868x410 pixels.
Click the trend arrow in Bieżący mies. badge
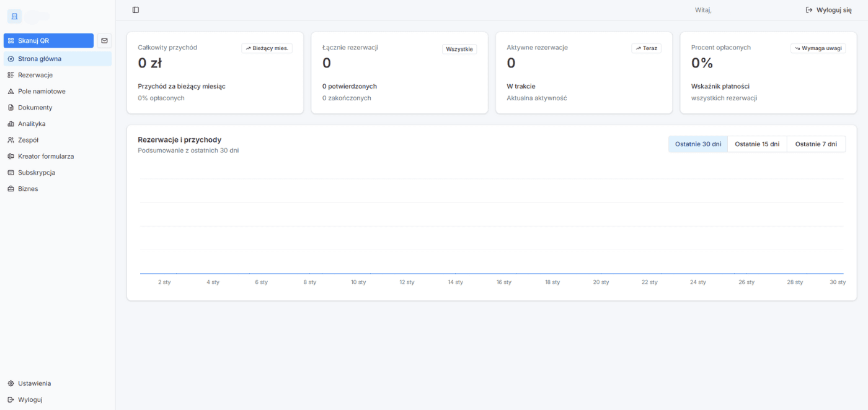[x=248, y=48]
